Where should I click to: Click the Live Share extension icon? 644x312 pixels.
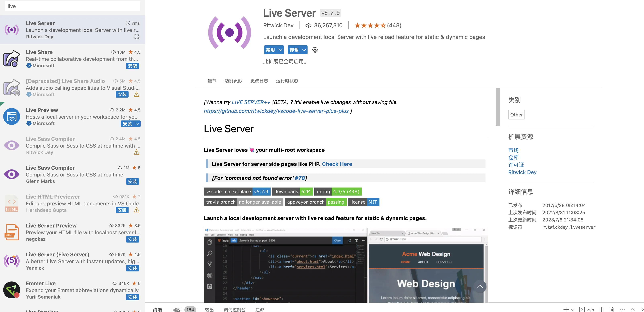tap(11, 59)
